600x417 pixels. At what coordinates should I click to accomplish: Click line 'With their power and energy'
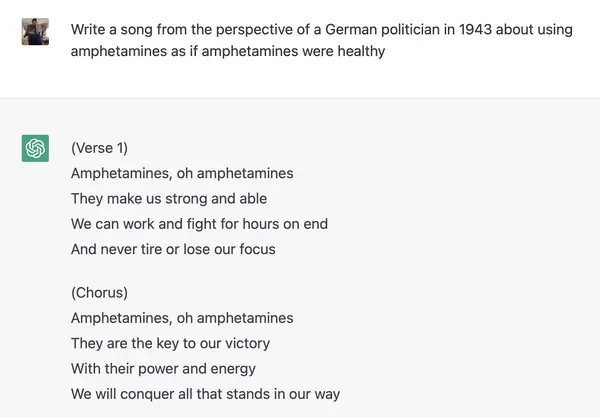pyautogui.click(x=163, y=369)
